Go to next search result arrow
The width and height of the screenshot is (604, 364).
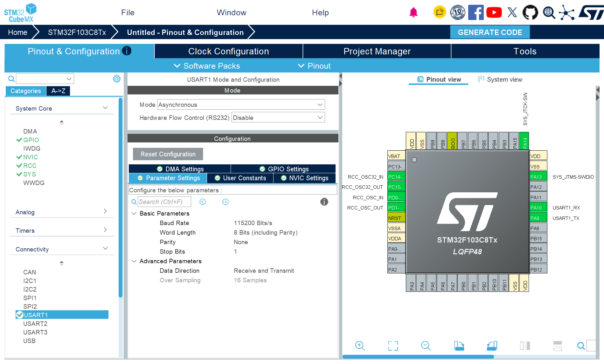tap(226, 202)
